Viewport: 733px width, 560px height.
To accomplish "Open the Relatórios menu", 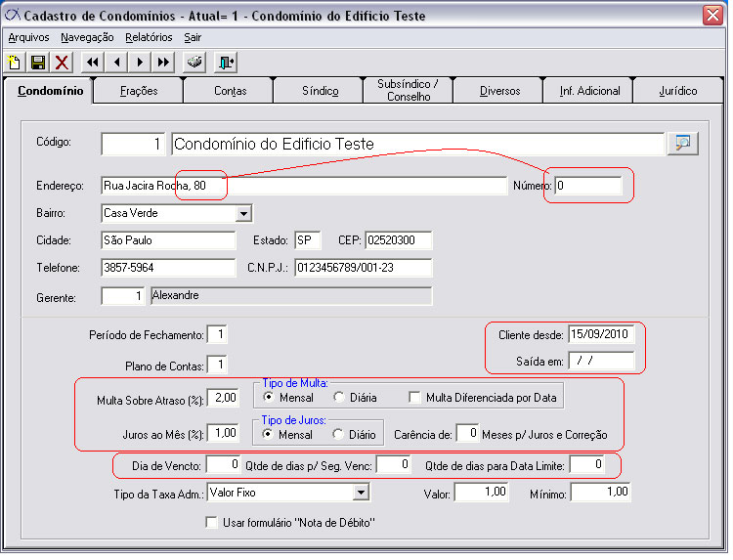I will pos(149,37).
